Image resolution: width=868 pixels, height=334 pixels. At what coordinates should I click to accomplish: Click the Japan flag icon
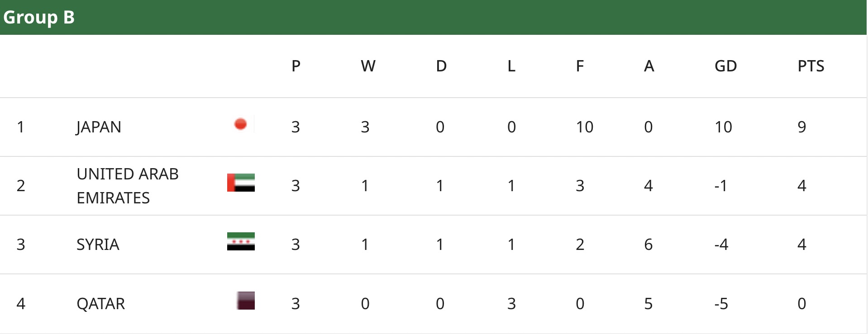[x=241, y=124]
